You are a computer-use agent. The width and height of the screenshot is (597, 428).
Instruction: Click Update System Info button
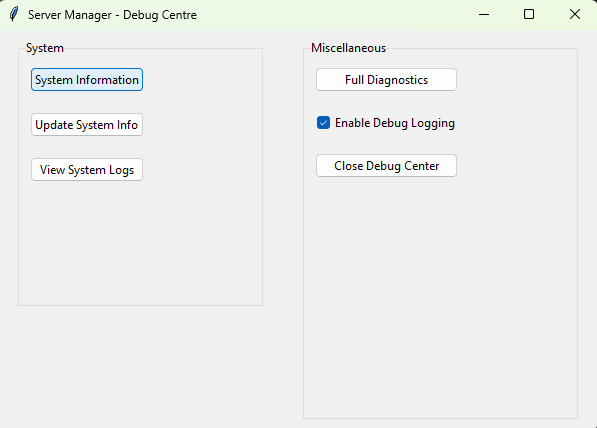(x=87, y=125)
